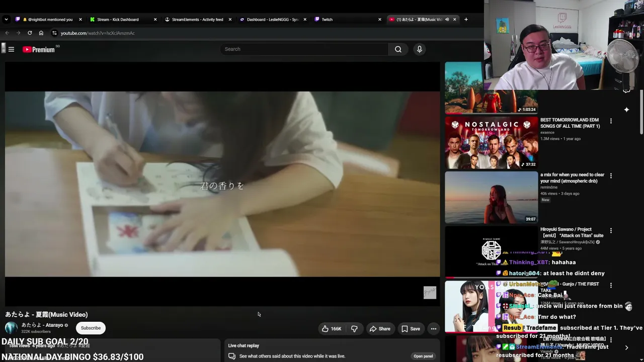Image resolution: width=644 pixels, height=362 pixels.
Task: Open the Attack on Titan suite thumbnail
Action: pyautogui.click(x=491, y=252)
